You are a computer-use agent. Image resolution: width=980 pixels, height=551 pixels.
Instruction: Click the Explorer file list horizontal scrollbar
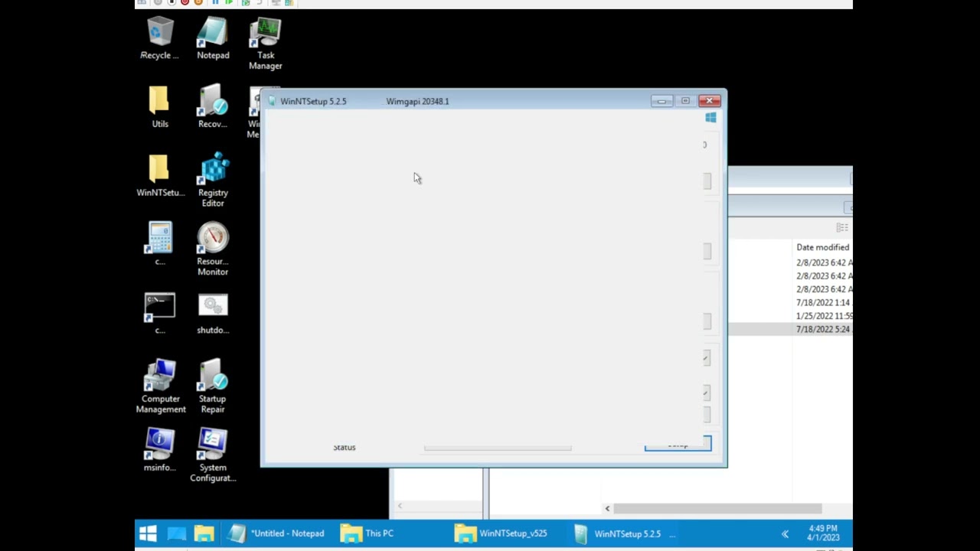pos(717,508)
